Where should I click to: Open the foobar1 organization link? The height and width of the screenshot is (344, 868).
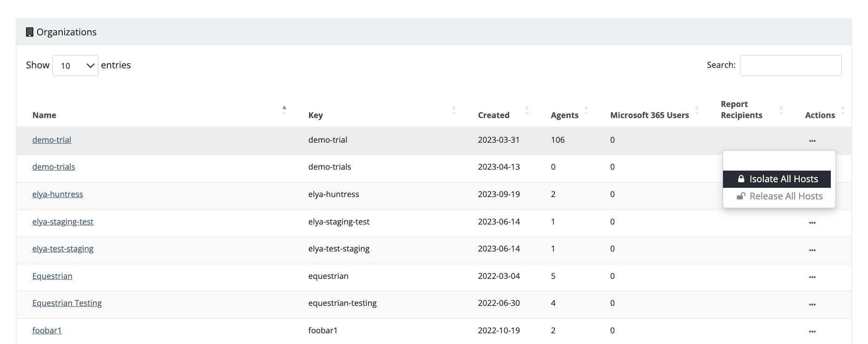click(x=47, y=331)
